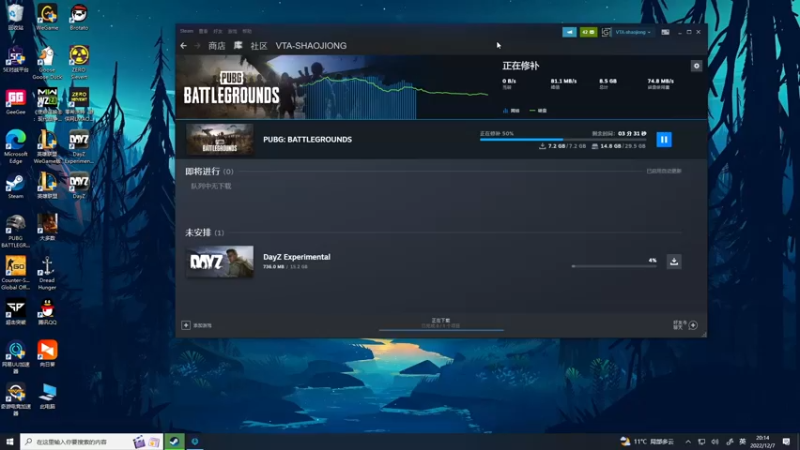
Task: Open the Windows notification center
Action: 786,441
